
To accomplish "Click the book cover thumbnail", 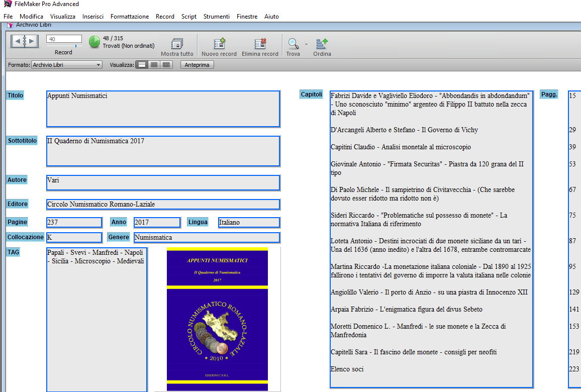I will click(217, 319).
